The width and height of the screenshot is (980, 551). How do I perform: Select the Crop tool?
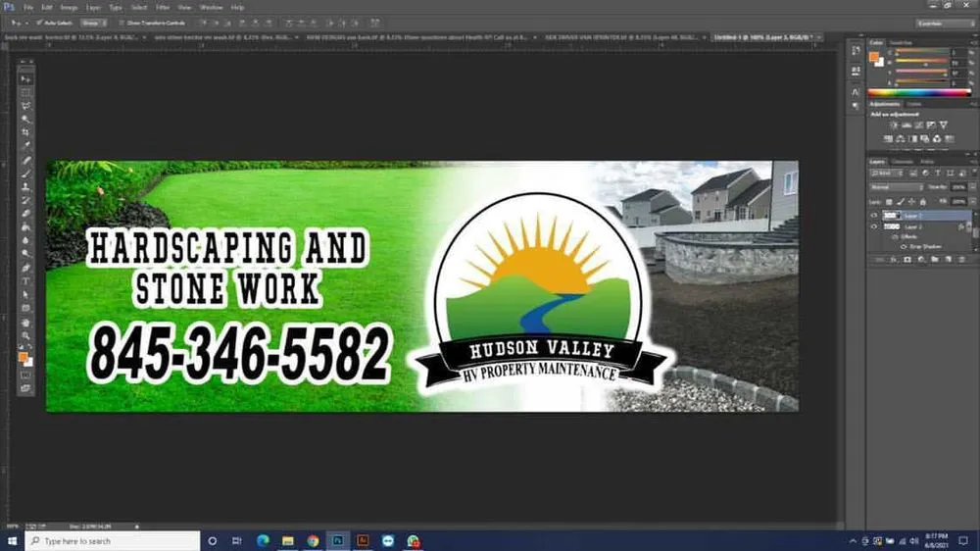pos(25,132)
